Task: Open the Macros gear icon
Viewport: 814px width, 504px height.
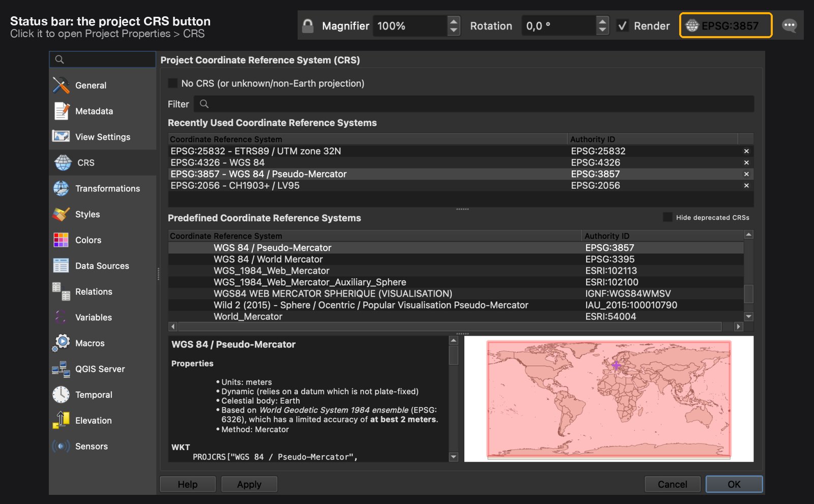Action: coord(61,343)
